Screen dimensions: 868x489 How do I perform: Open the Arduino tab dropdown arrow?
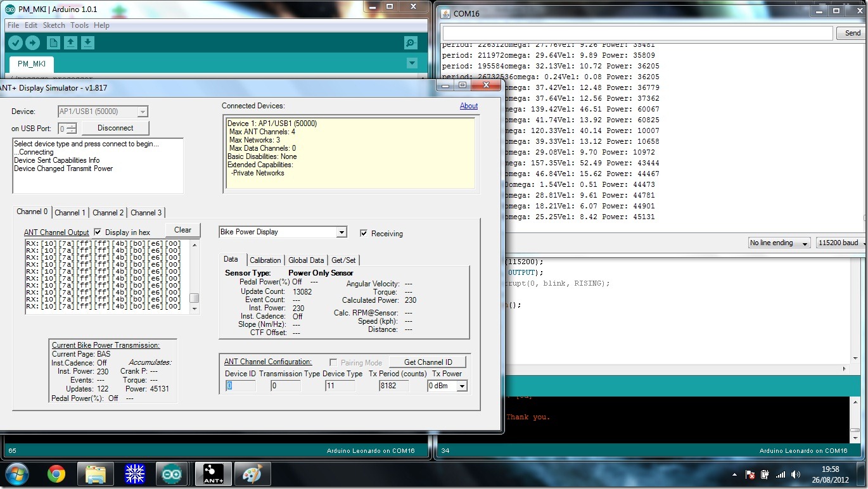point(412,63)
